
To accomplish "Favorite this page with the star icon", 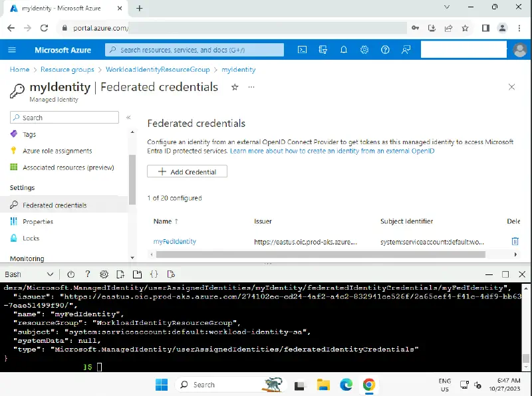I will 234,87.
